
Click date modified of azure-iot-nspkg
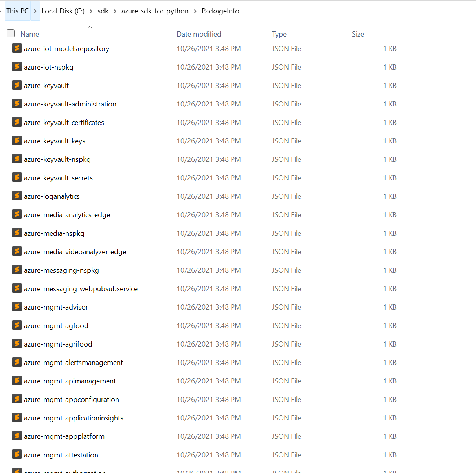coord(209,67)
